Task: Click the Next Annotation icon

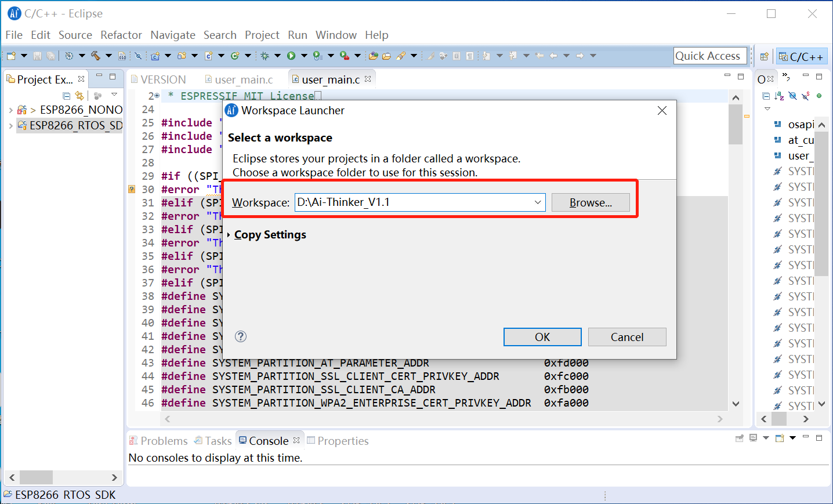Action: [486, 56]
